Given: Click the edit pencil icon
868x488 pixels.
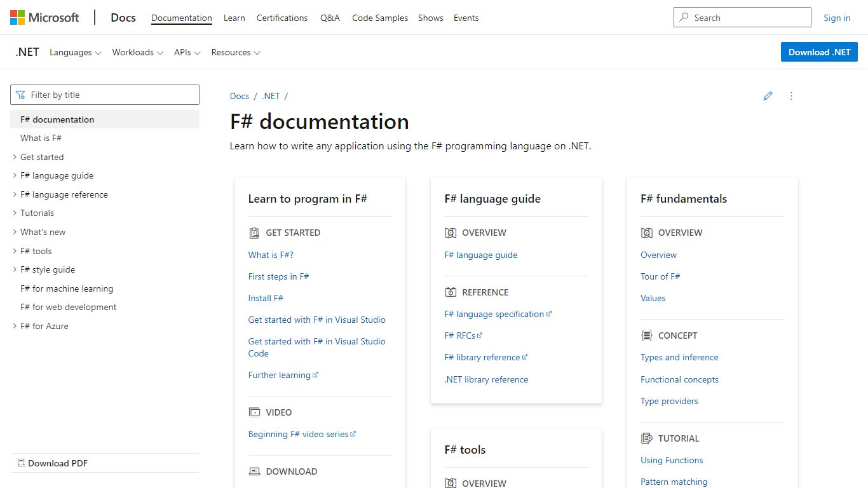Looking at the screenshot, I should tap(768, 96).
